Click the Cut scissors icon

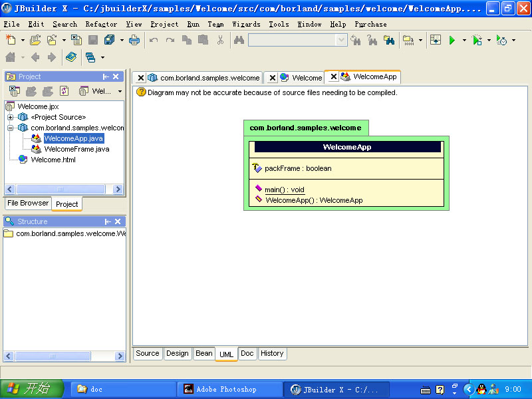(x=220, y=41)
